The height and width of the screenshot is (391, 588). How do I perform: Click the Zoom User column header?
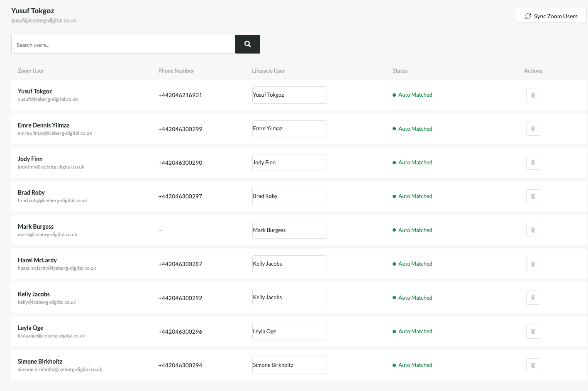(x=31, y=71)
